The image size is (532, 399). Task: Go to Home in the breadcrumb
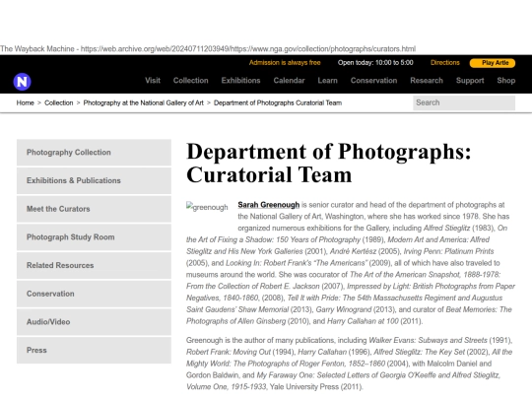[25, 102]
